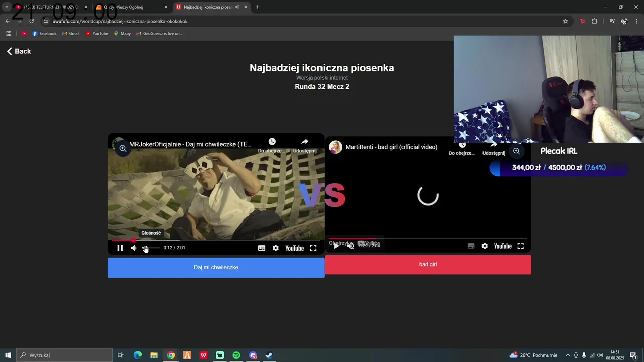The image size is (644, 362).
Task: Open the weather widget showing 26°C Pochmurnie
Action: [x=533, y=355]
